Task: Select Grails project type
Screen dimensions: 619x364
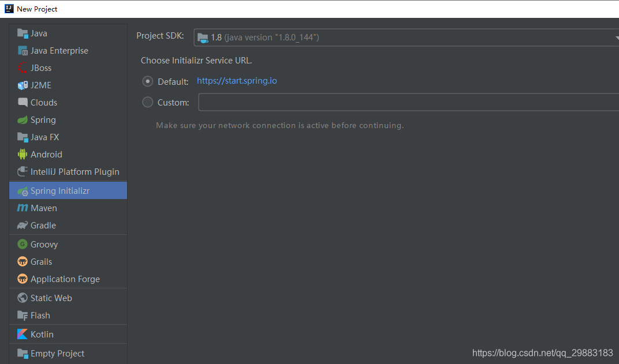Action: pyautogui.click(x=68, y=261)
